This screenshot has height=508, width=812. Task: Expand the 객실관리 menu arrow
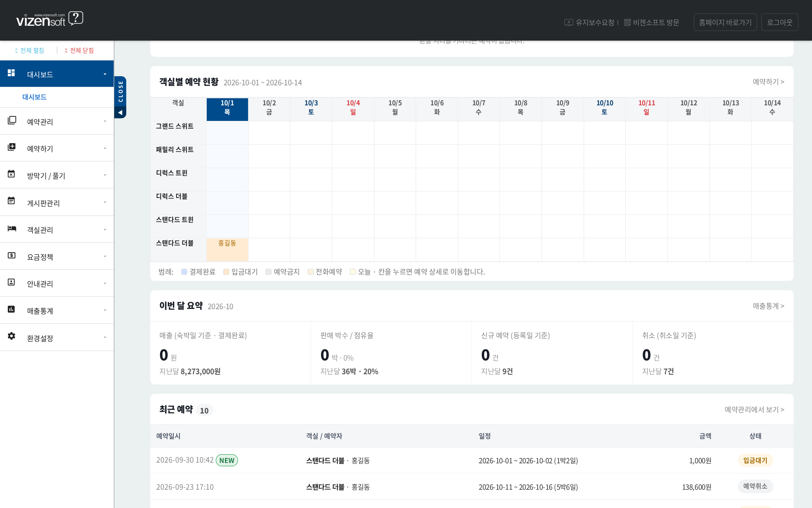105,230
